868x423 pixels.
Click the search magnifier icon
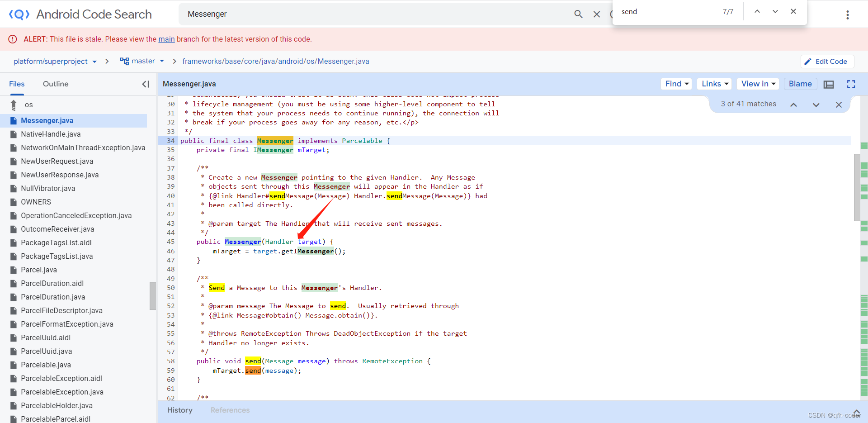578,14
